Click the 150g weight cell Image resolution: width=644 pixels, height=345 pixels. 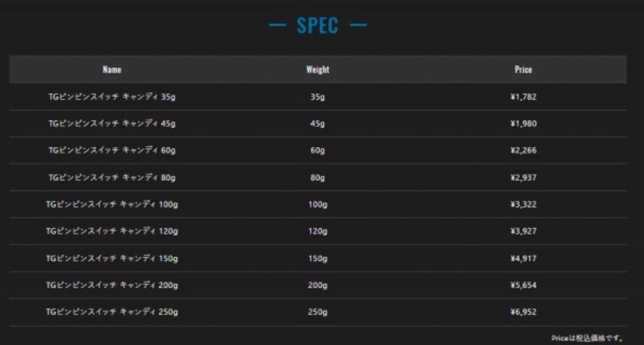click(x=317, y=258)
